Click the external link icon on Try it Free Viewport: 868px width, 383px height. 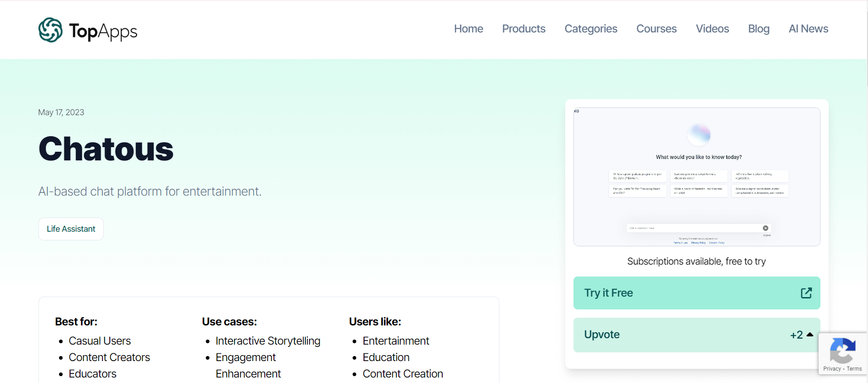(806, 293)
